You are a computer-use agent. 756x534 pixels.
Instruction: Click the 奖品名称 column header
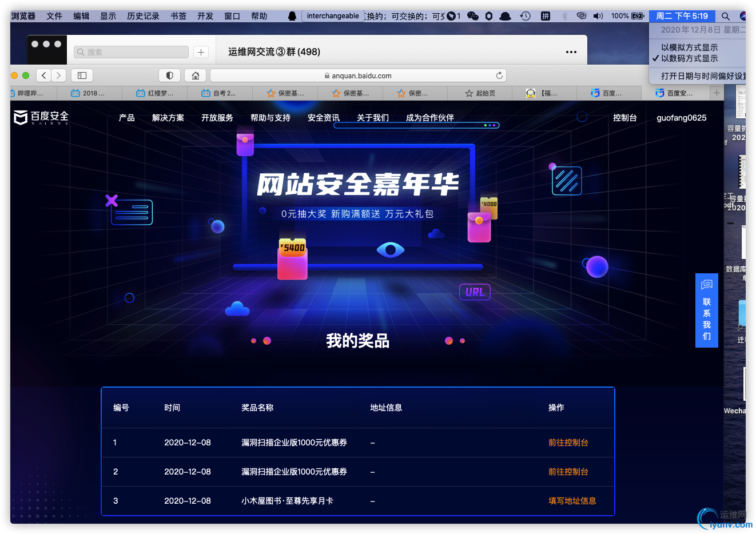[257, 408]
